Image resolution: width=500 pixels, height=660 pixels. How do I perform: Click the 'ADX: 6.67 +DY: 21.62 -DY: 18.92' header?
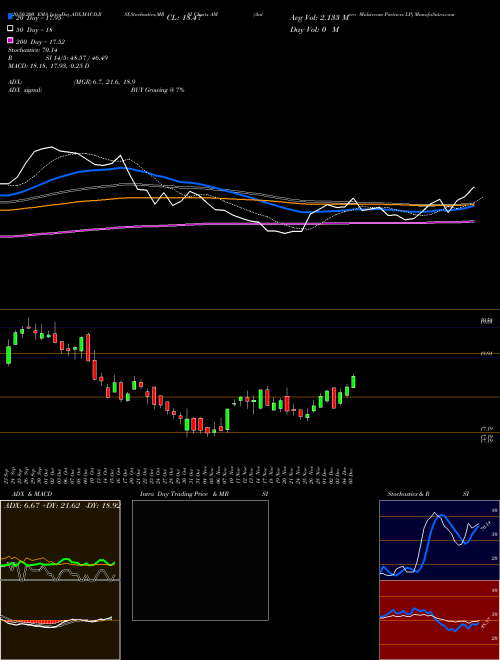[62, 506]
